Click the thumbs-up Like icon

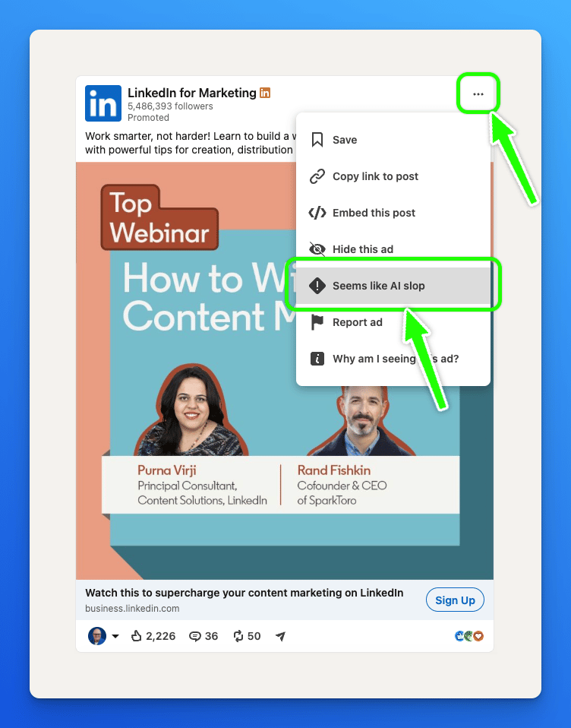point(137,636)
